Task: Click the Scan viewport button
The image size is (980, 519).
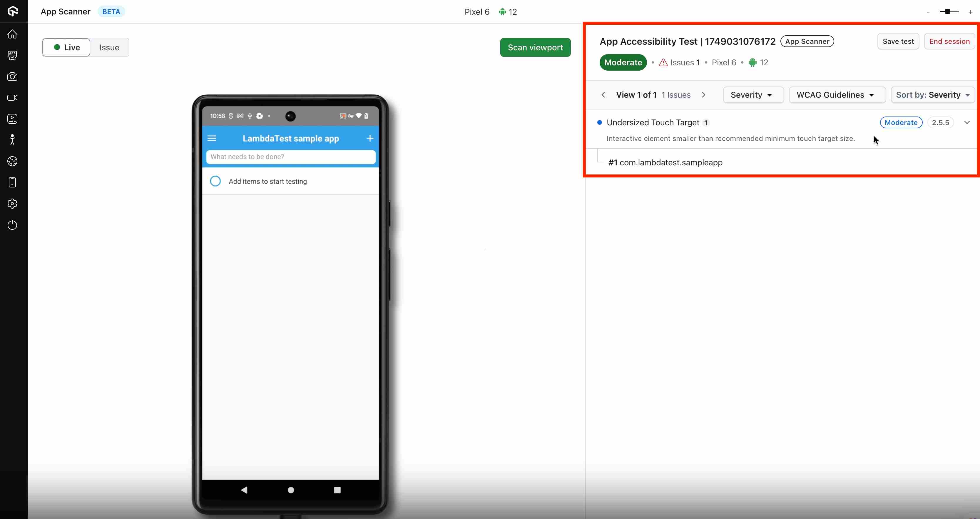Action: (x=535, y=47)
